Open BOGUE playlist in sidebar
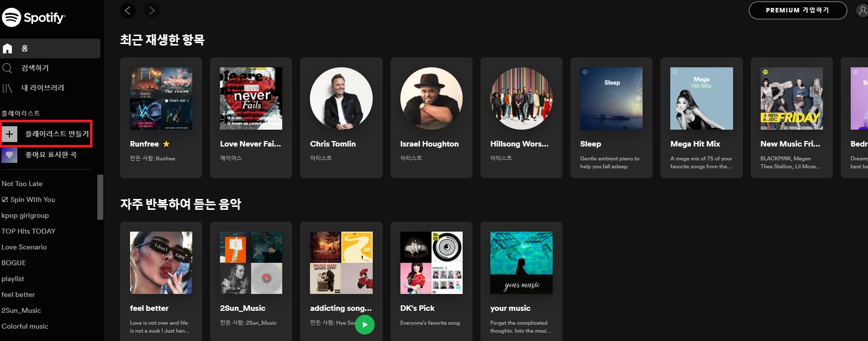 (x=14, y=263)
